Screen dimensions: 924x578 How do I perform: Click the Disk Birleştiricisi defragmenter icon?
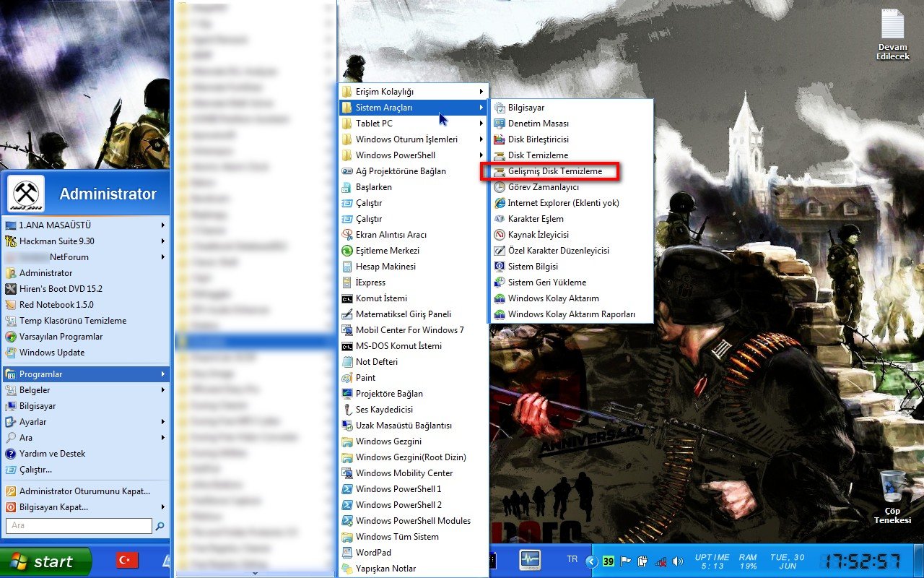[500, 139]
